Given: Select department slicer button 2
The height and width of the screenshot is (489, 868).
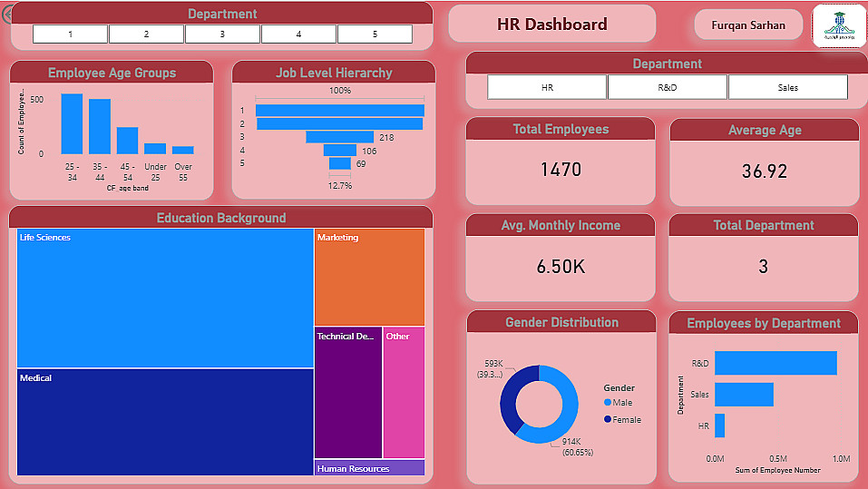Looking at the screenshot, I should click(x=146, y=34).
